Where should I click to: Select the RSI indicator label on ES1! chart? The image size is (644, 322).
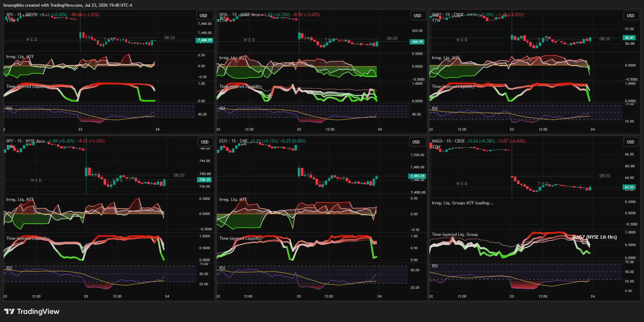tap(222, 268)
